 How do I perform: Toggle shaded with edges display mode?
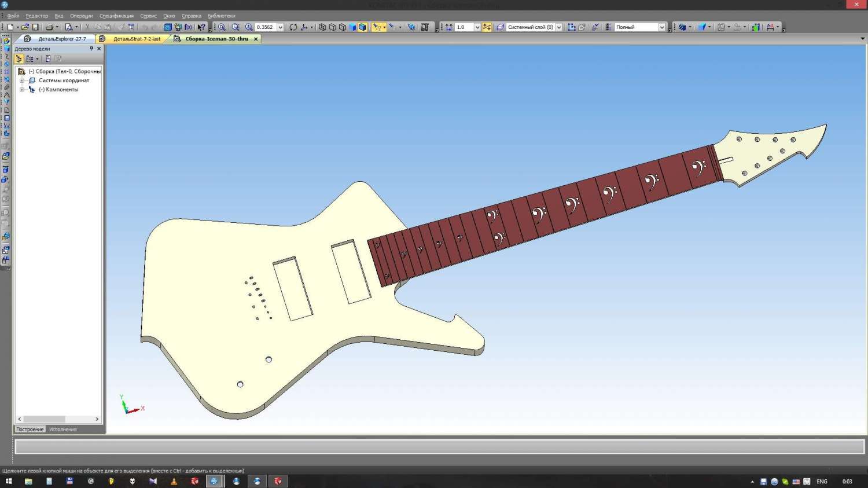click(362, 27)
